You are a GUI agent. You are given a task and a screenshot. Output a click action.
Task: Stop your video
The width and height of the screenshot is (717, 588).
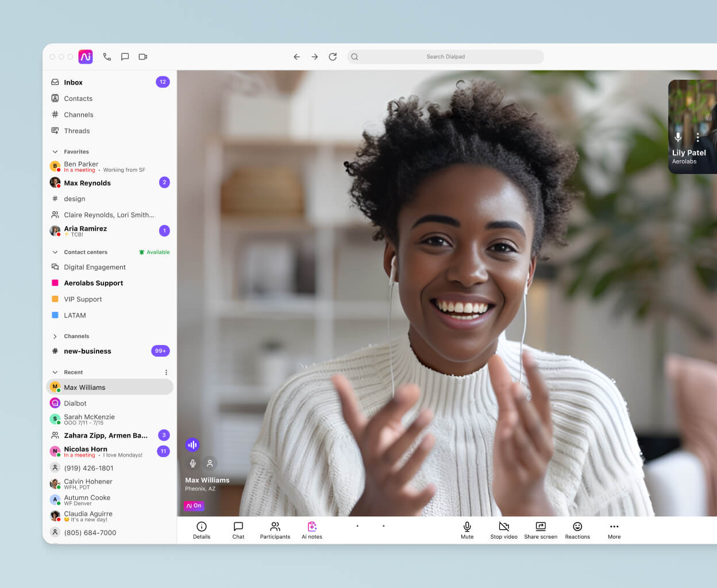pos(503,529)
